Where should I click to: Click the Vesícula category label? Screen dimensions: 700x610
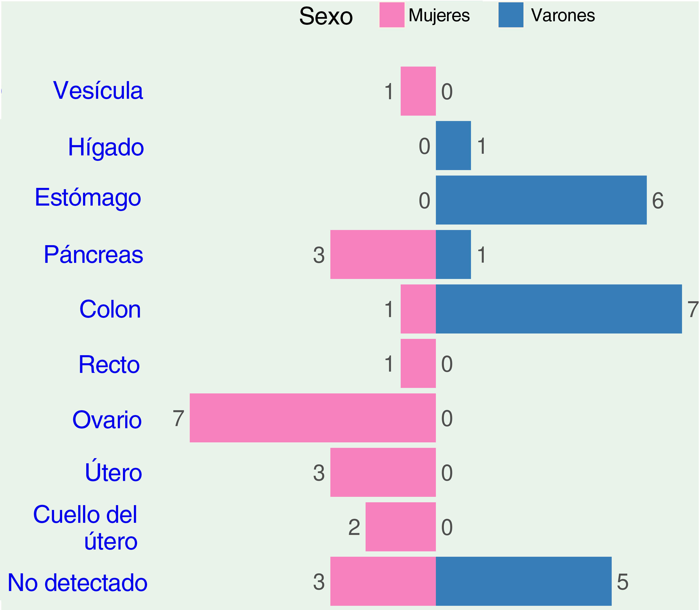[98, 91]
